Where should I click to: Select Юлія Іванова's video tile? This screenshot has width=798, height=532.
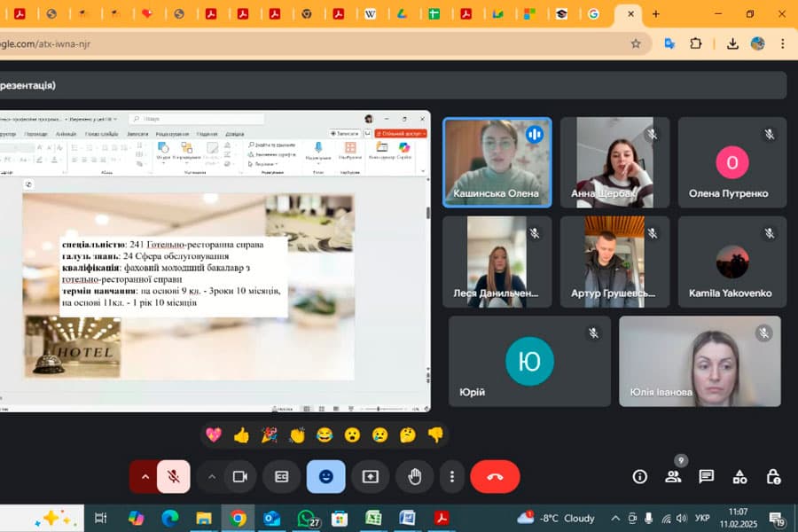(700, 361)
